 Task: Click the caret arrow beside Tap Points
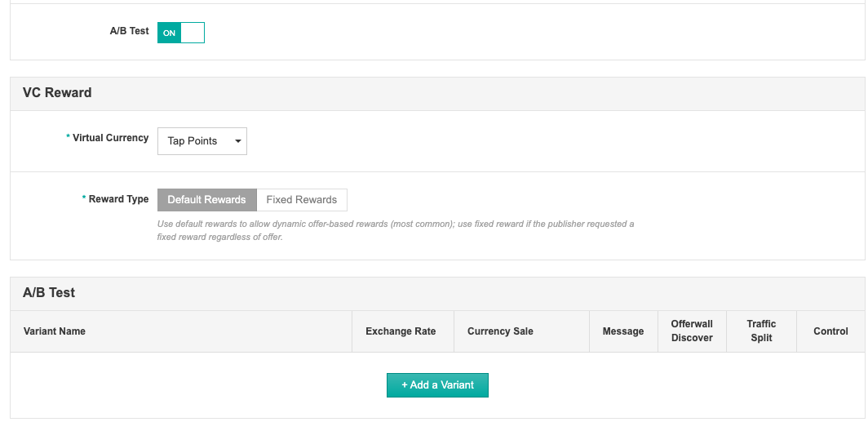click(x=237, y=141)
